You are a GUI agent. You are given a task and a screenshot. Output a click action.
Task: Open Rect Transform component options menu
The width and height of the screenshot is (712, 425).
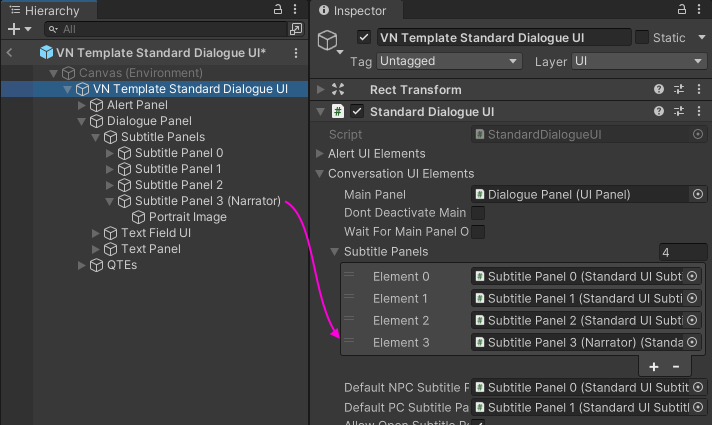tap(699, 89)
